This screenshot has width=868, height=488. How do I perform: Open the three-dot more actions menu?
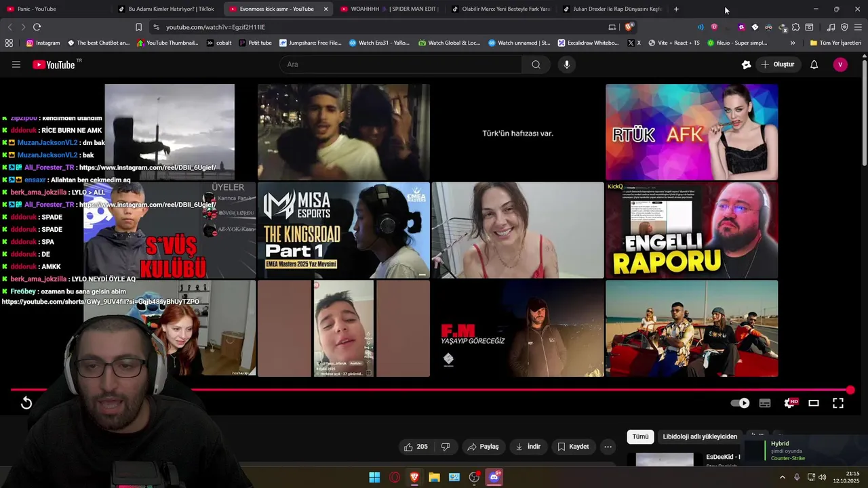click(608, 447)
